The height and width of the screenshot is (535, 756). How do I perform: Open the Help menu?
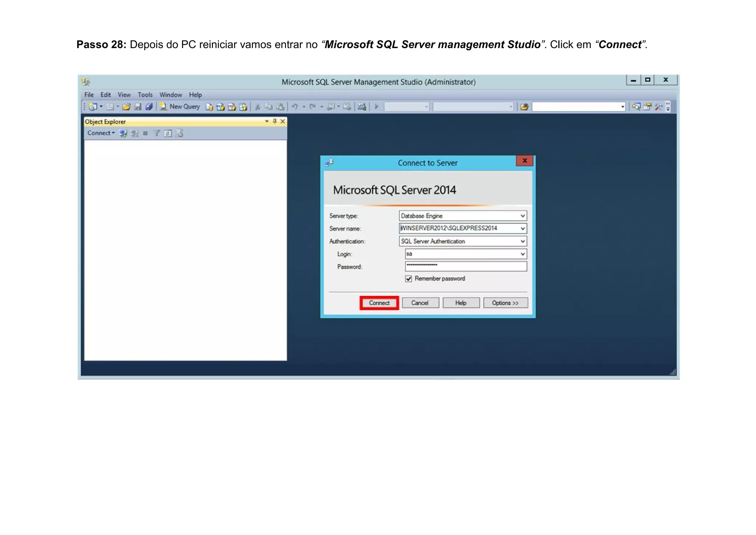195,95
